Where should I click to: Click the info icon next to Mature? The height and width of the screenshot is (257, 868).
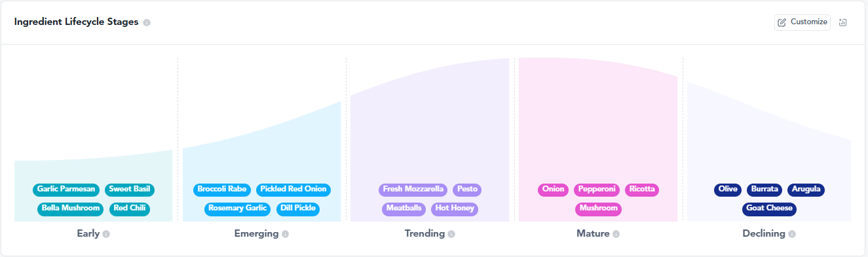(616, 234)
